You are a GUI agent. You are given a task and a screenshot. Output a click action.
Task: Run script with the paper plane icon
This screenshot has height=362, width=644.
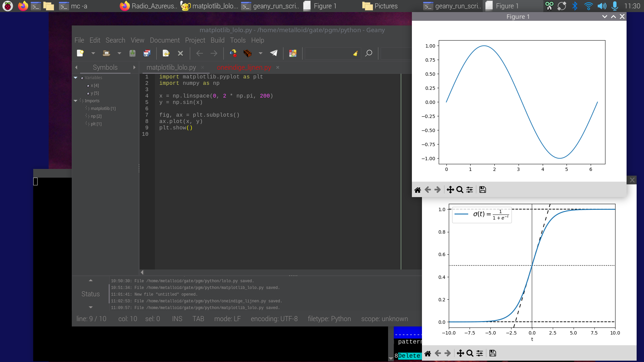(x=274, y=53)
